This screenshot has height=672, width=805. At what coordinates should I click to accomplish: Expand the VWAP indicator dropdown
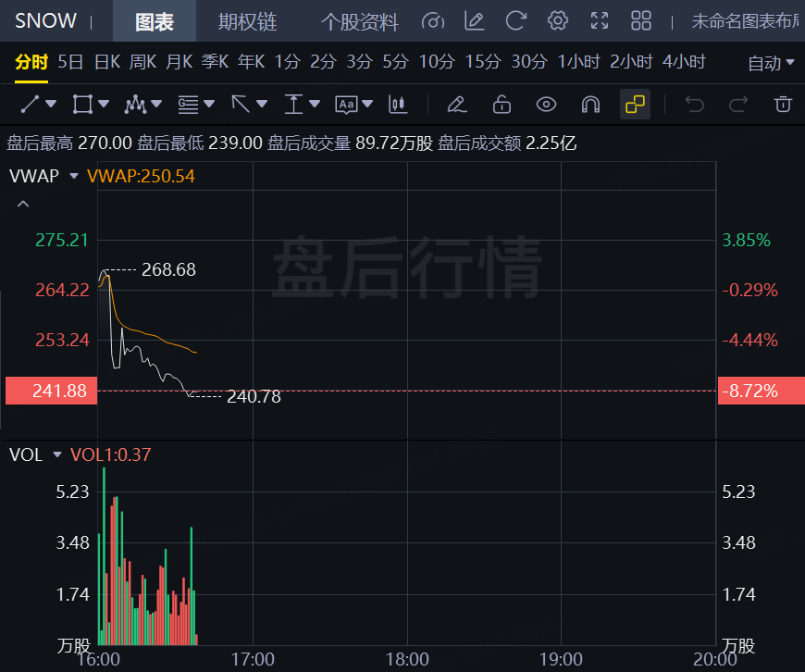click(x=71, y=176)
